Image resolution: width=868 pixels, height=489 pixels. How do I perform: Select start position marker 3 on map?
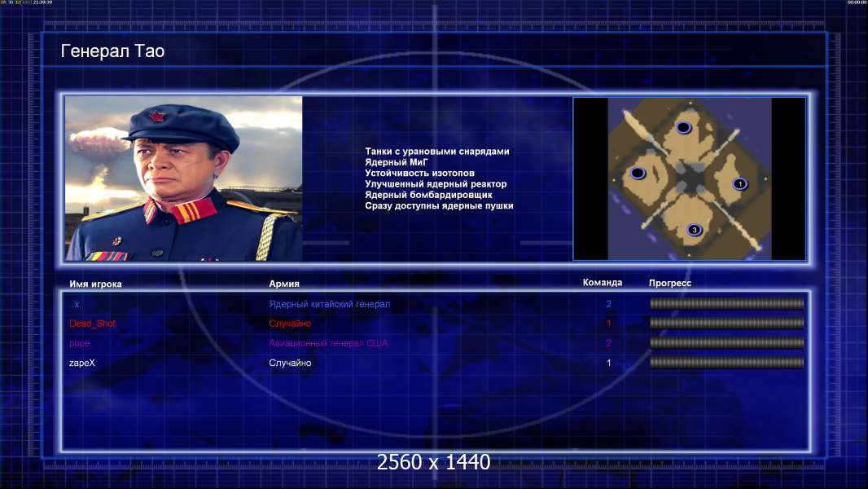click(695, 230)
